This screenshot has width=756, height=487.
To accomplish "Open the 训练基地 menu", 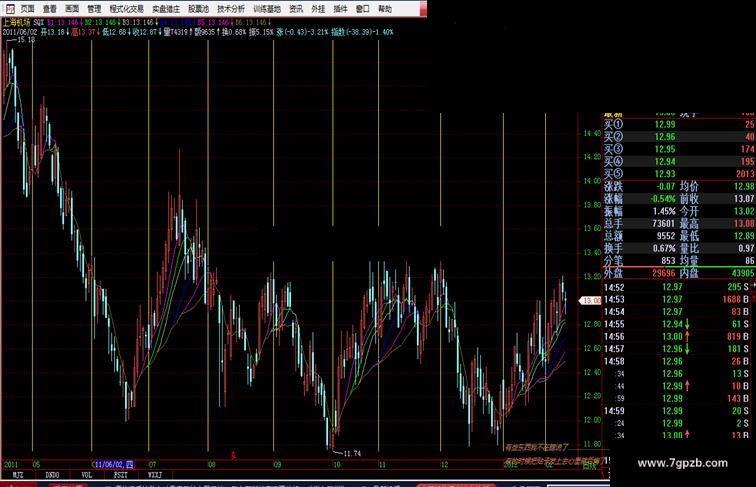I will 267,9.
